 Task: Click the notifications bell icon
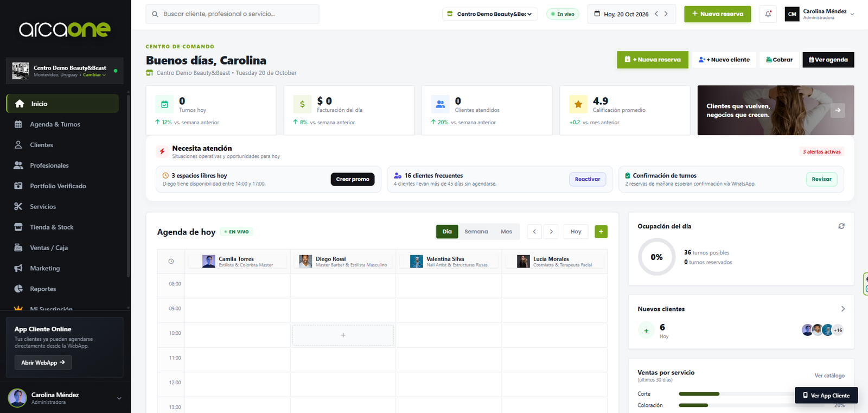point(768,14)
